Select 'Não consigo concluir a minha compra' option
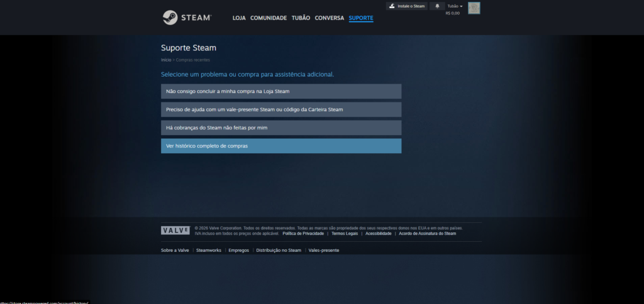 pos(281,92)
